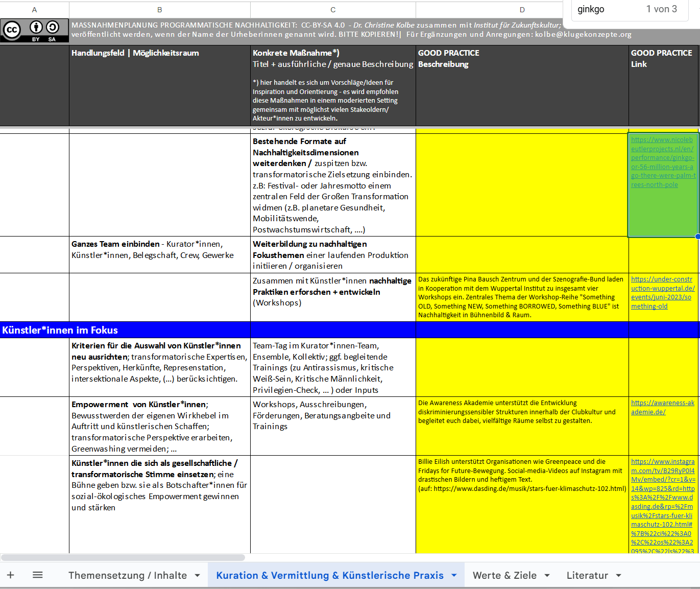Viewport: 700px width, 589px height.
Task: Switch to Literatur sheet tab
Action: [x=587, y=576]
